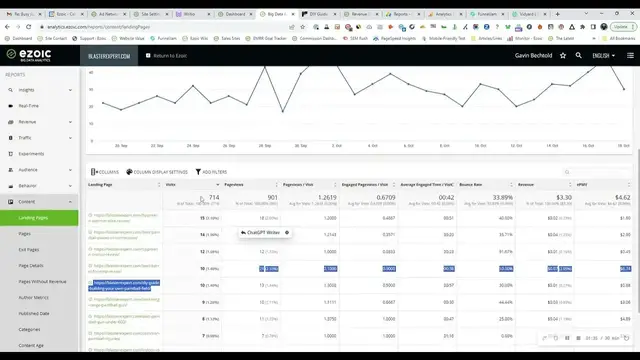Viewport: 640px width, 360px height.
Task: Open the Columns selector icon
Action: [94, 172]
